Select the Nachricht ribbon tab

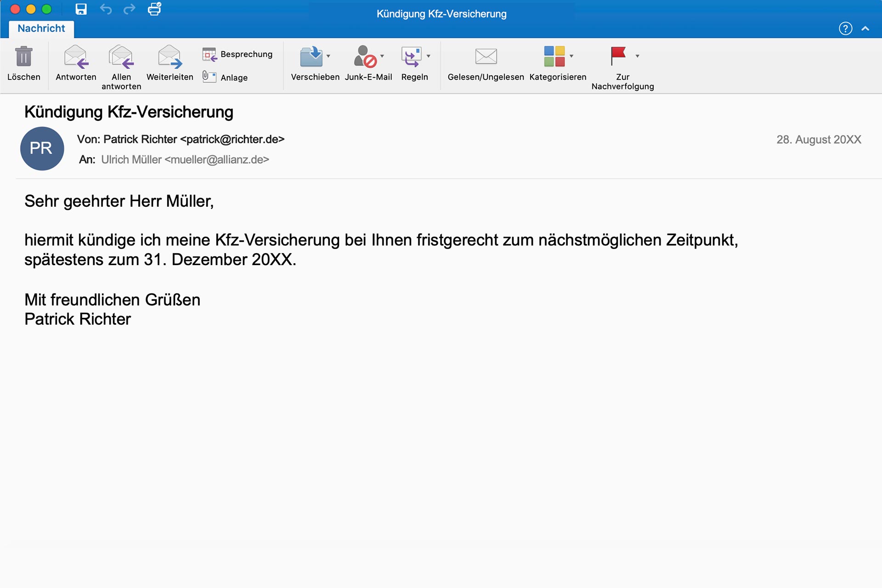[41, 28]
